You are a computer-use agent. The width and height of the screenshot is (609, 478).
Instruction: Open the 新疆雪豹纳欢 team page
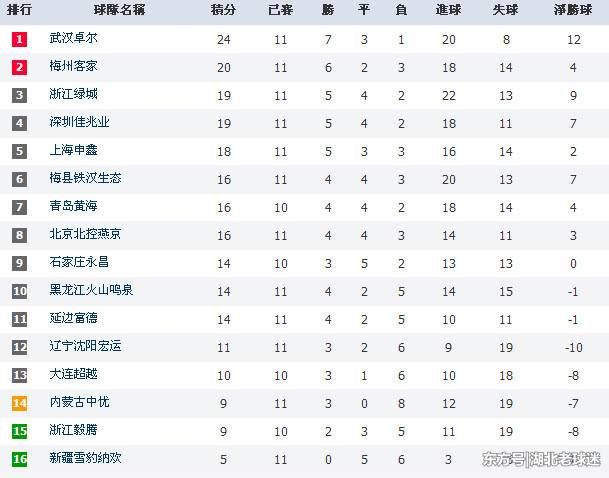(x=85, y=458)
